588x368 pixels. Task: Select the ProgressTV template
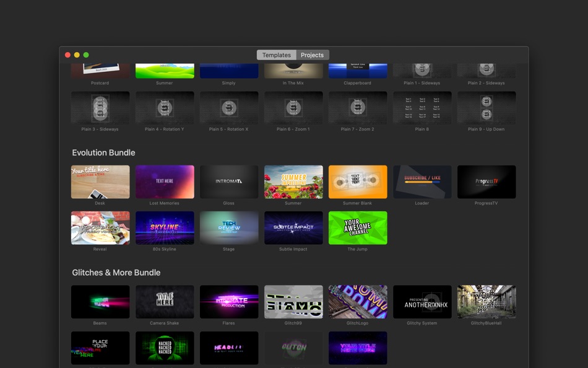coord(486,181)
